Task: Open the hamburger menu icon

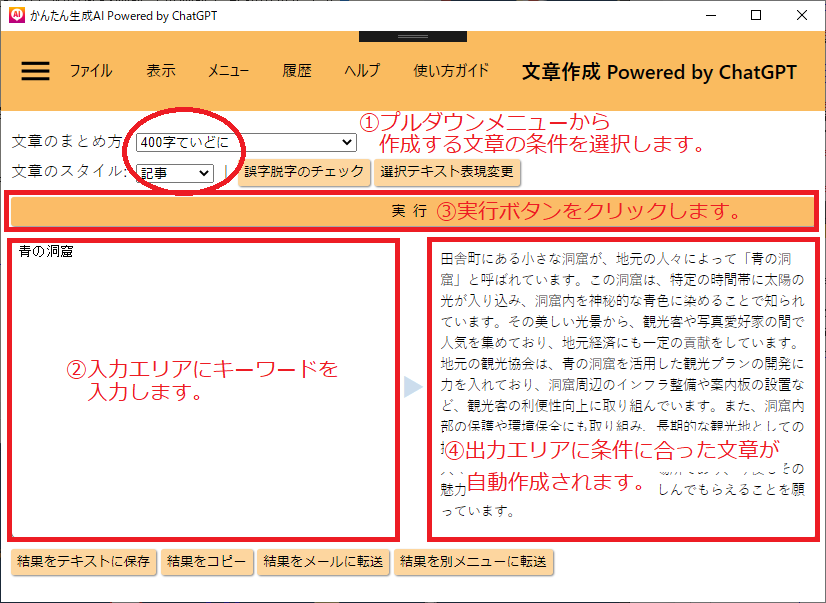Action: [x=35, y=71]
